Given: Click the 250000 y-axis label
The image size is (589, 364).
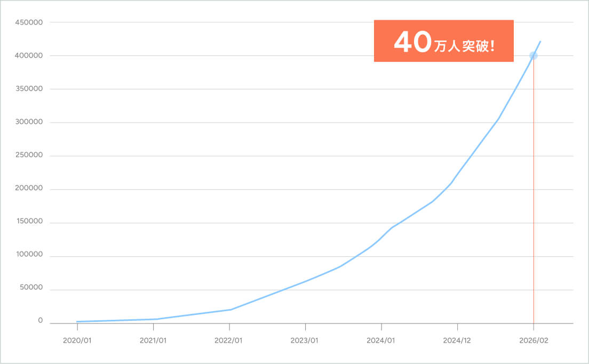Looking at the screenshot, I should coord(29,155).
